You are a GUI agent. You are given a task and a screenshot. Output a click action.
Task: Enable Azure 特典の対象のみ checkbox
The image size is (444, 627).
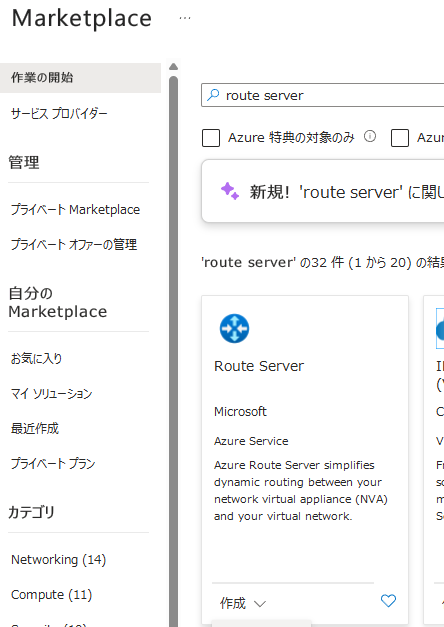pyautogui.click(x=211, y=138)
